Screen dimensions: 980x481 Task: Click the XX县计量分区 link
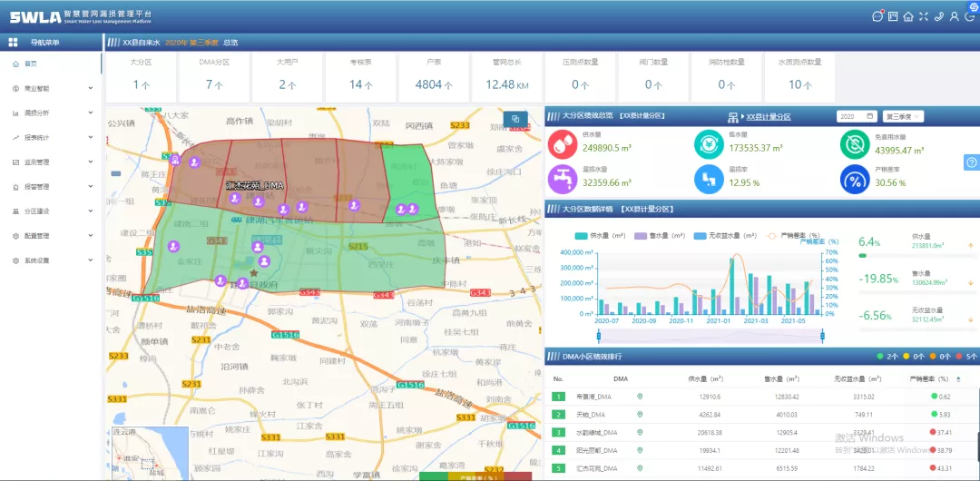tap(769, 117)
